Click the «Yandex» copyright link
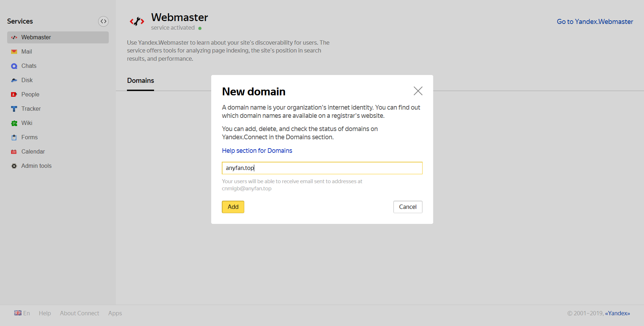 point(617,313)
